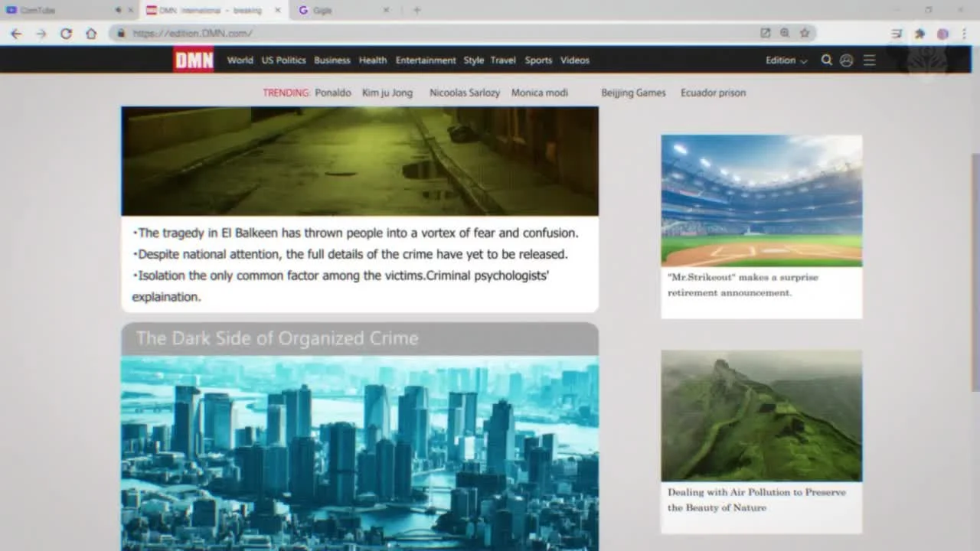Click the trending topic Beijing Games
This screenshot has width=980, height=551.
(633, 93)
